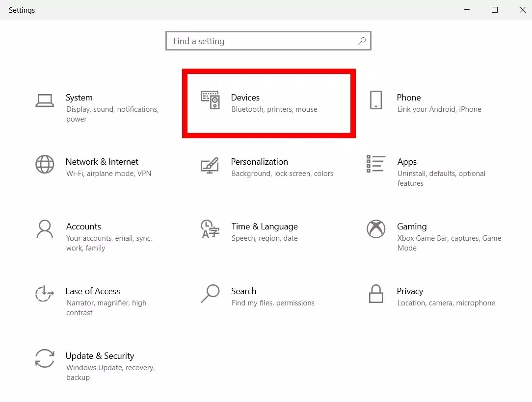Click in the Find a setting box
Screen dimensions: 532x402
263,41
